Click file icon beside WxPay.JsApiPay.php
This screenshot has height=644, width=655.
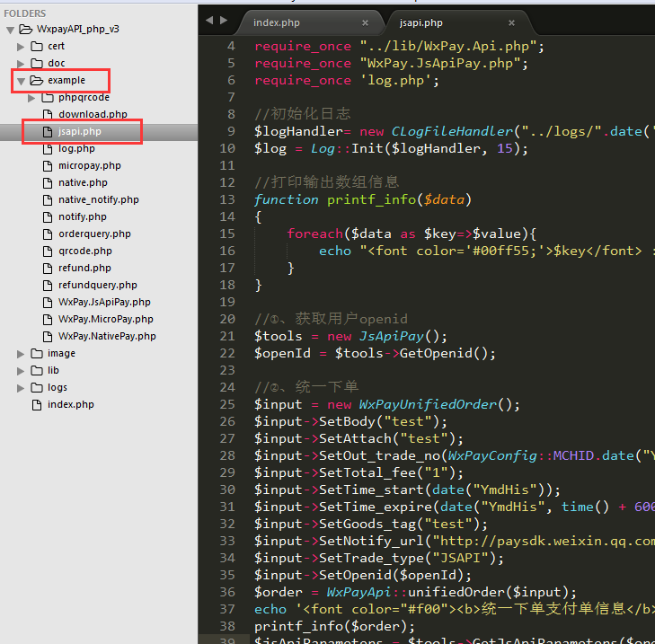[x=48, y=303]
